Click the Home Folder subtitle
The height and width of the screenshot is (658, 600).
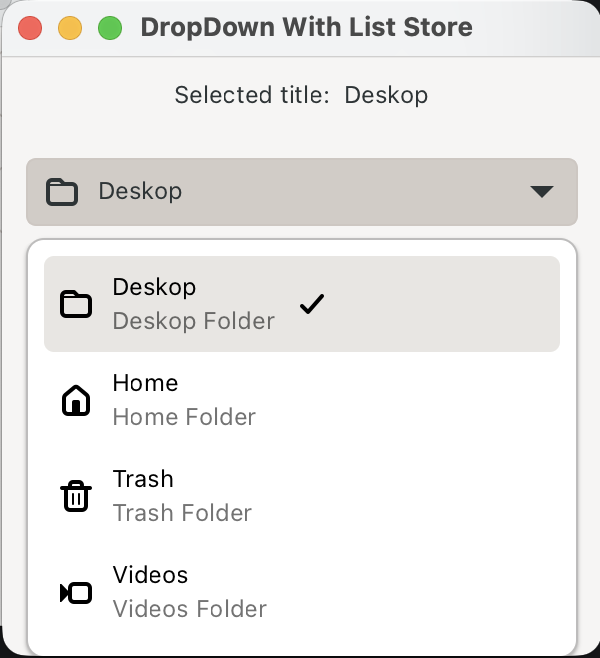coord(184,417)
